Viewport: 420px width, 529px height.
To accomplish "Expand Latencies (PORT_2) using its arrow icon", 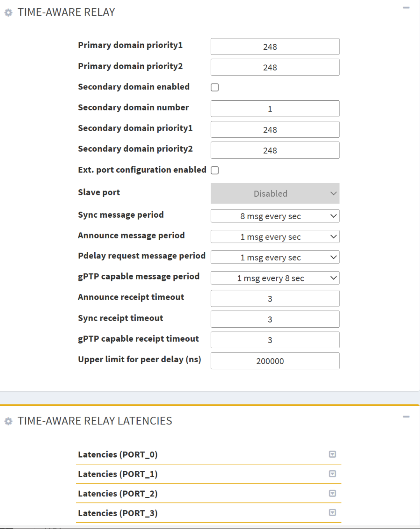I will pos(332,493).
